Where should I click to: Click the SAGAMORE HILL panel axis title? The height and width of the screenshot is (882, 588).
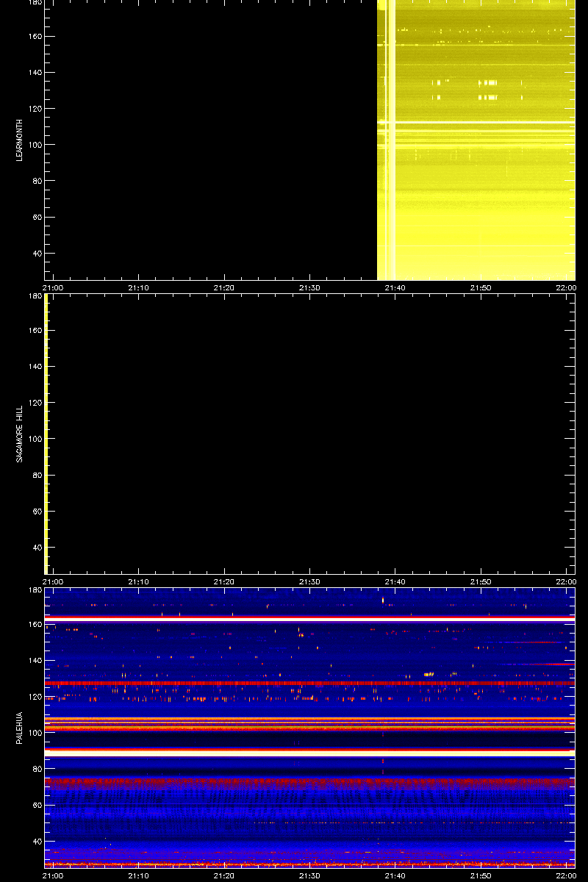21,434
